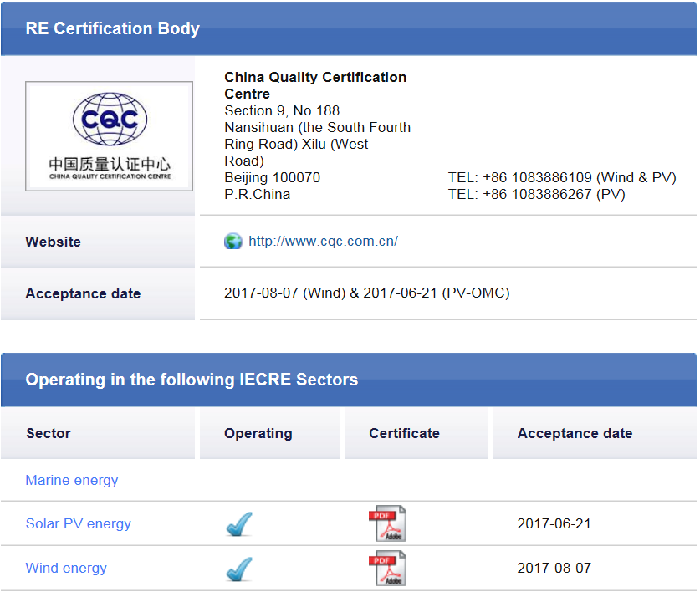Viewport: 700px width, 602px height.
Task: Click the RE Certification Body section title
Action: (x=113, y=28)
